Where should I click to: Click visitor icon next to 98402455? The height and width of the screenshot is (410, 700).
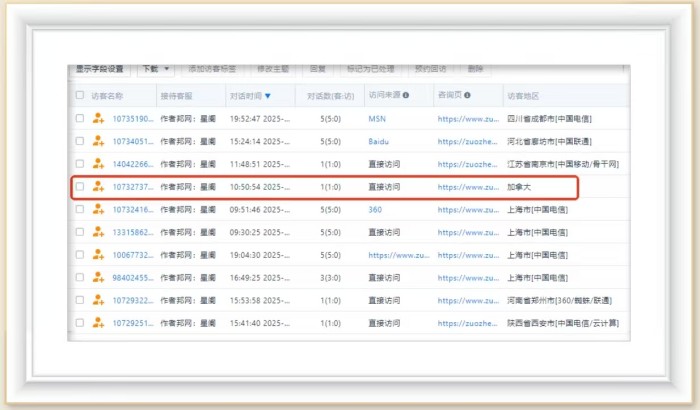pyautogui.click(x=98, y=277)
